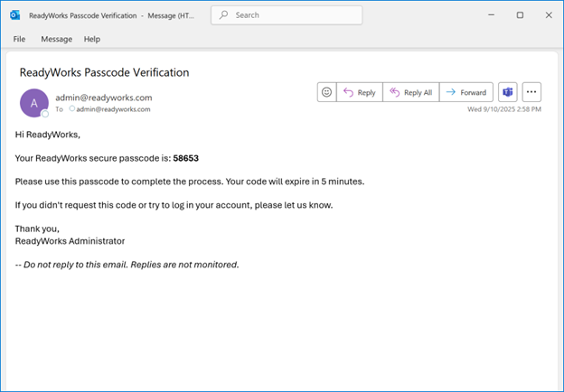Screen dimensions: 564x392
Task: Click Reply All button
Action: tap(409, 92)
